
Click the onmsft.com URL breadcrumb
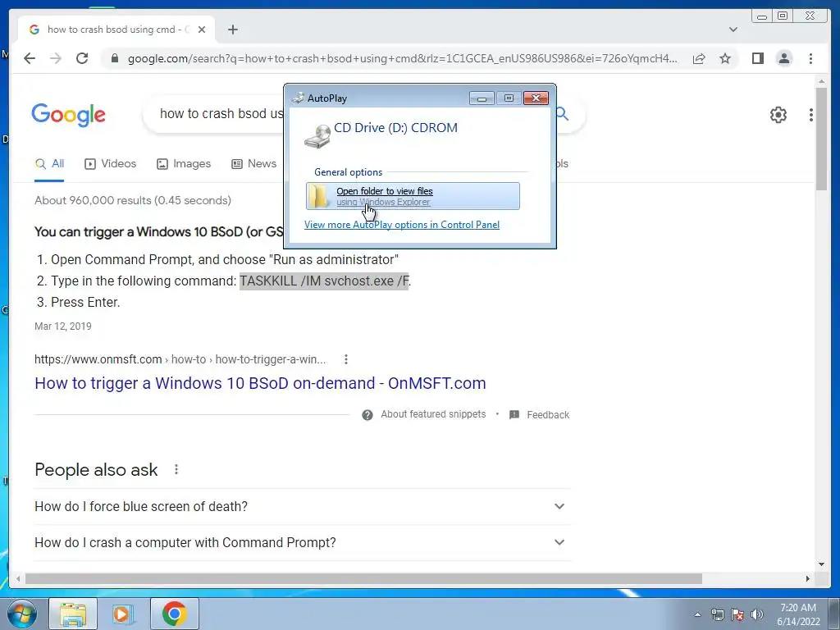[x=180, y=359]
